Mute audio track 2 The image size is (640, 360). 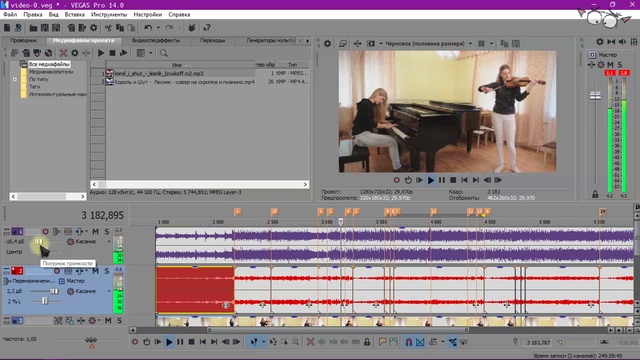pyautogui.click(x=95, y=271)
